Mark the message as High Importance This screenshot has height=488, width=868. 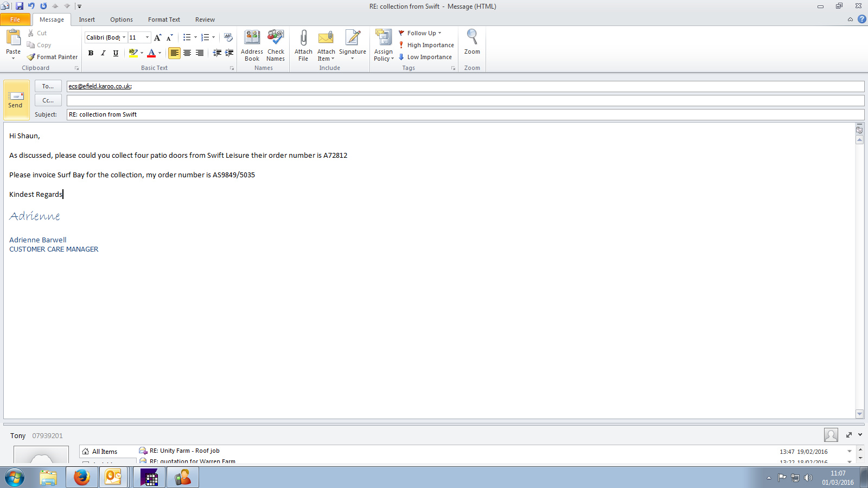point(426,45)
